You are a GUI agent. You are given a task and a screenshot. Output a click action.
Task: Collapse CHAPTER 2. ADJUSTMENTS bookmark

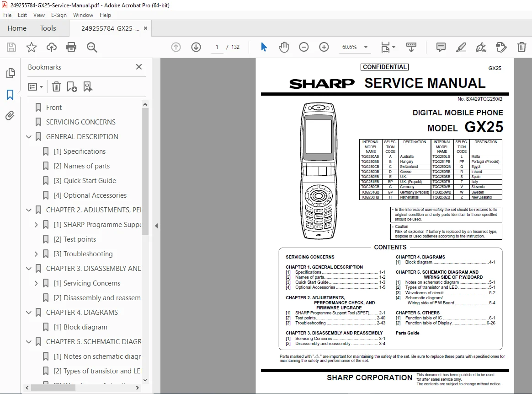point(29,210)
